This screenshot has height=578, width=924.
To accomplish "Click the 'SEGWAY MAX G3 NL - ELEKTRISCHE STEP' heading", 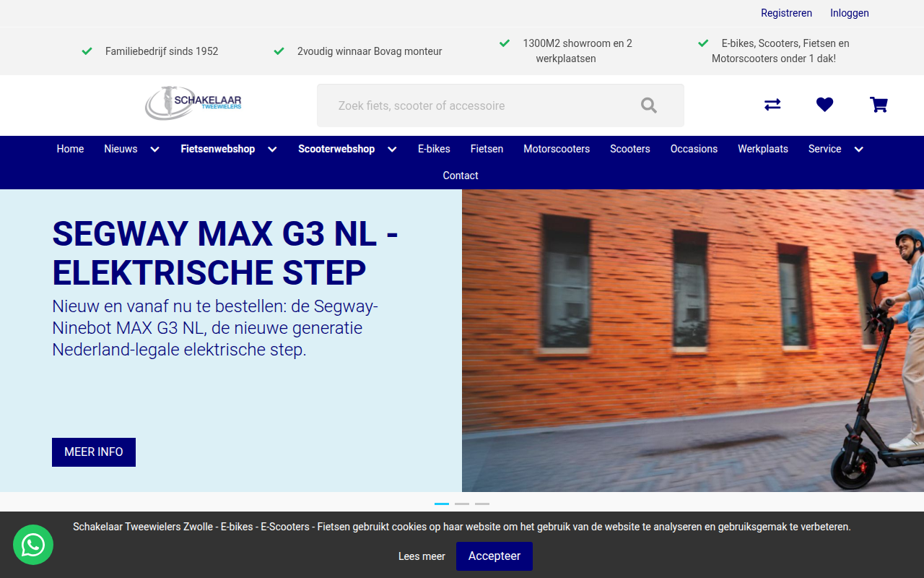I will click(225, 254).
